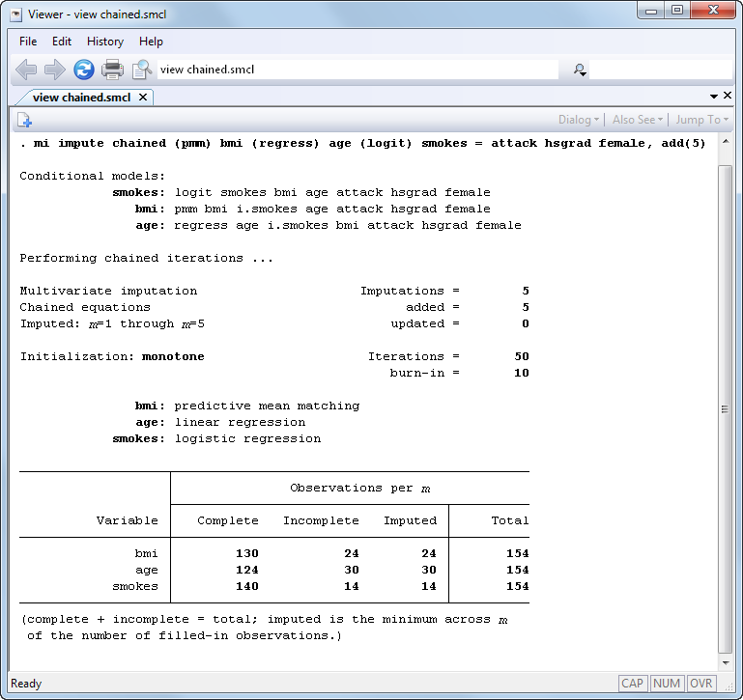Click 'Performing chained iterations ...' text

click(x=147, y=258)
